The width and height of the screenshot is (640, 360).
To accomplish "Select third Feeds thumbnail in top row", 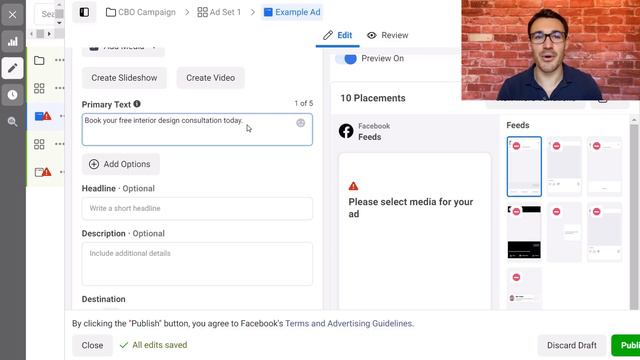I will 604,167.
